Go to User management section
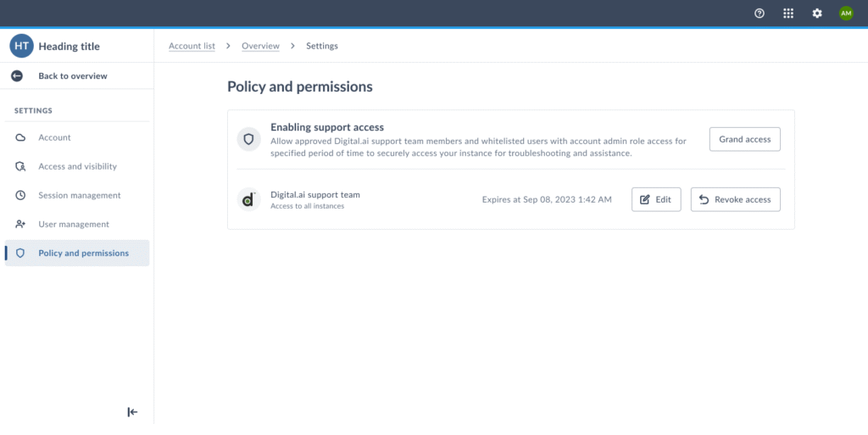This screenshot has height=435, width=868. 74,224
